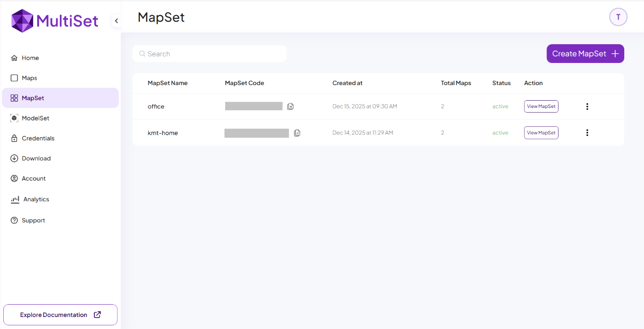Viewport: 644px width, 329px height.
Task: Click the MapSet page title
Action: pyautogui.click(x=161, y=17)
